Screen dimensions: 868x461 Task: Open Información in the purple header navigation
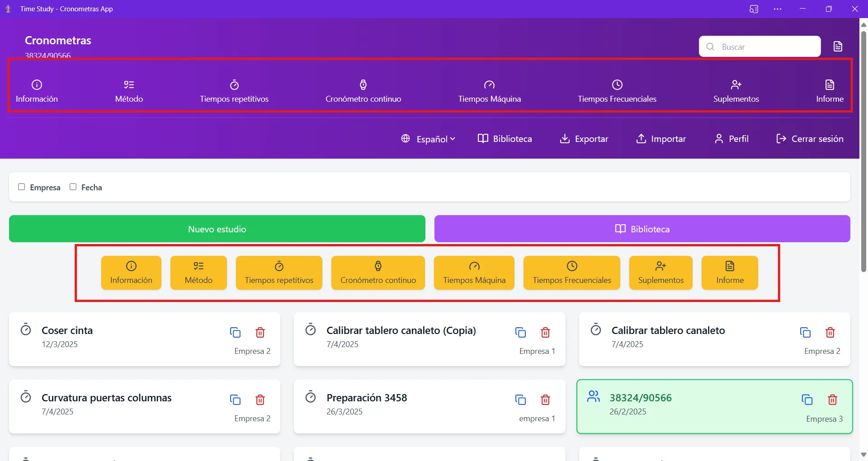pos(37,91)
